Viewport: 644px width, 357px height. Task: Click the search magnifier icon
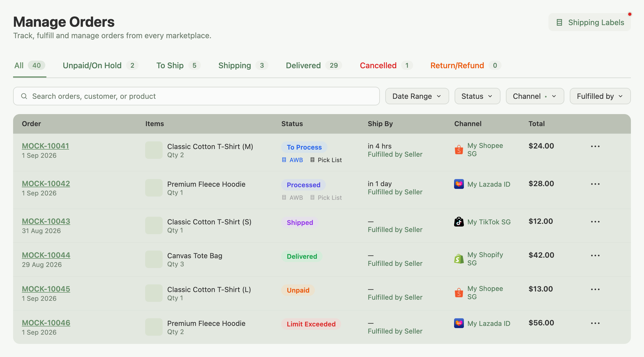pos(24,96)
